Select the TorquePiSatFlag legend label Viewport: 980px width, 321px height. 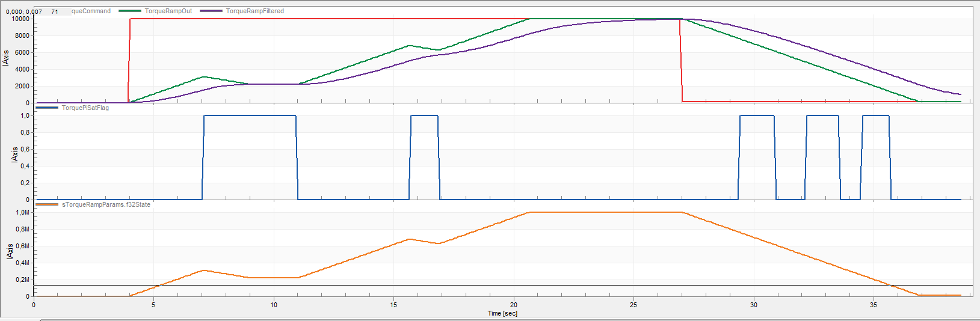pyautogui.click(x=85, y=108)
